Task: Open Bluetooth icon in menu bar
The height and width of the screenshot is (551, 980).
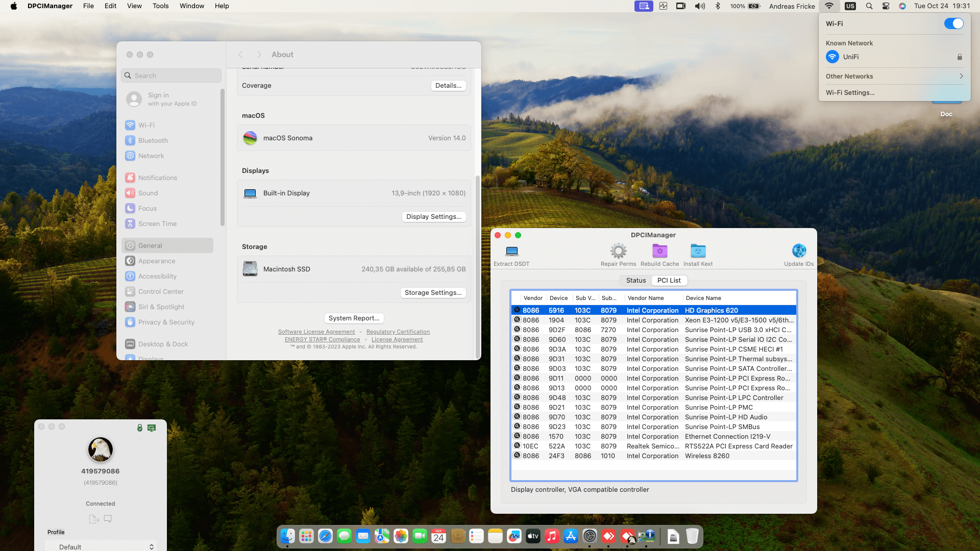Action: [x=718, y=6]
